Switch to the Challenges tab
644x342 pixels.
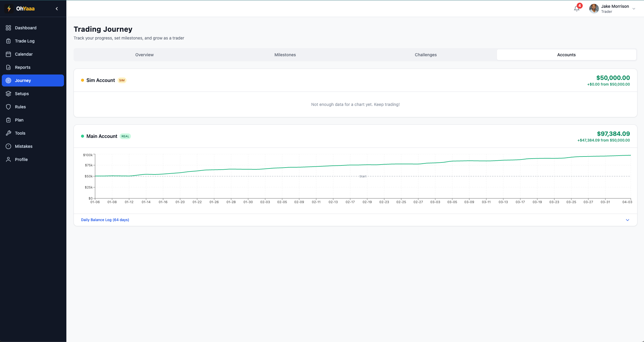[x=425, y=55]
